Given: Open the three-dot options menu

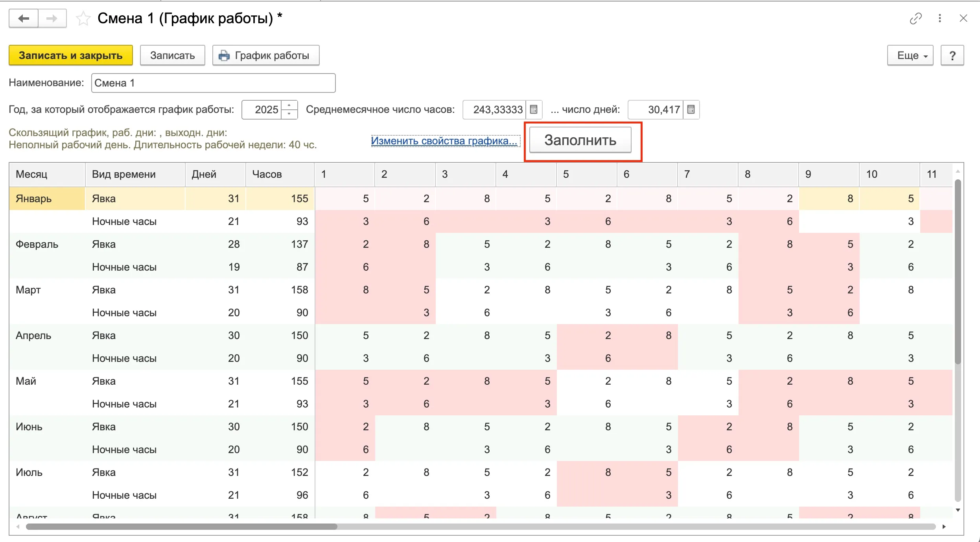Looking at the screenshot, I should (940, 18).
